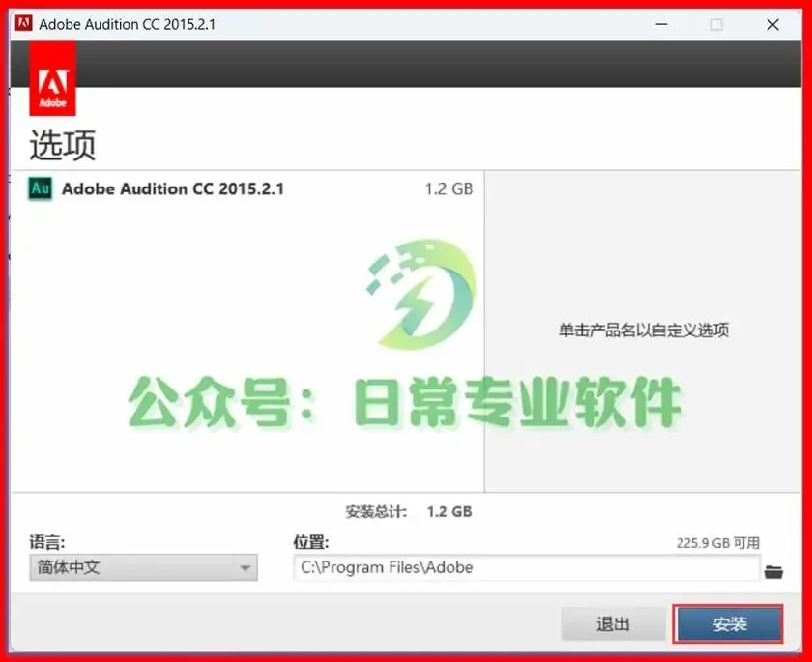Click the 安装总计 total label
Viewport: 812px width, 662px height.
376,512
